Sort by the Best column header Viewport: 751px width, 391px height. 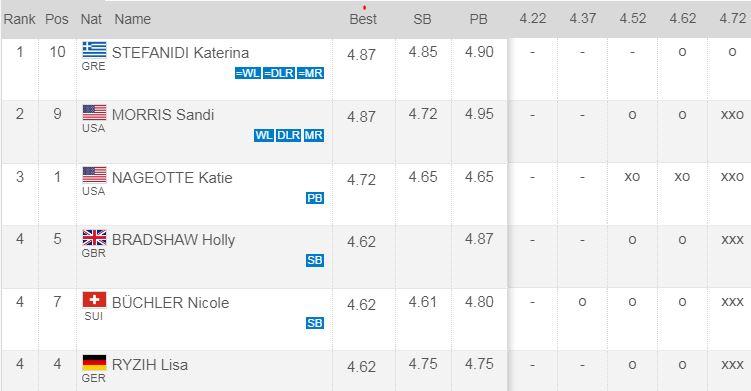click(x=363, y=19)
